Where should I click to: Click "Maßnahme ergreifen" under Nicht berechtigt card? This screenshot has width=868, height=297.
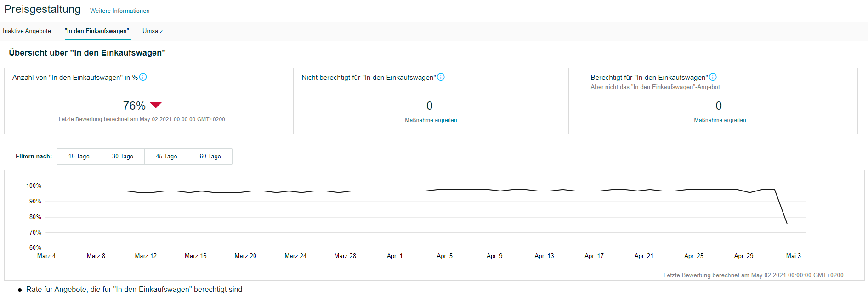click(x=431, y=120)
